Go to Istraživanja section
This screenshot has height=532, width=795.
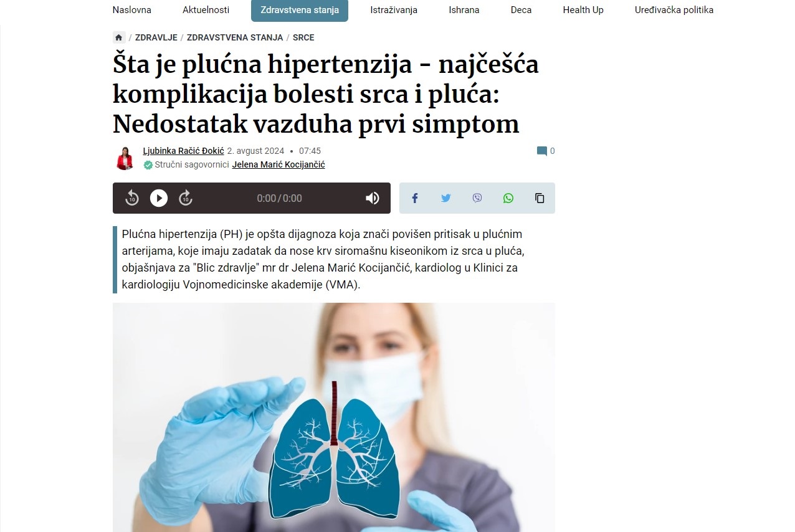coord(394,10)
